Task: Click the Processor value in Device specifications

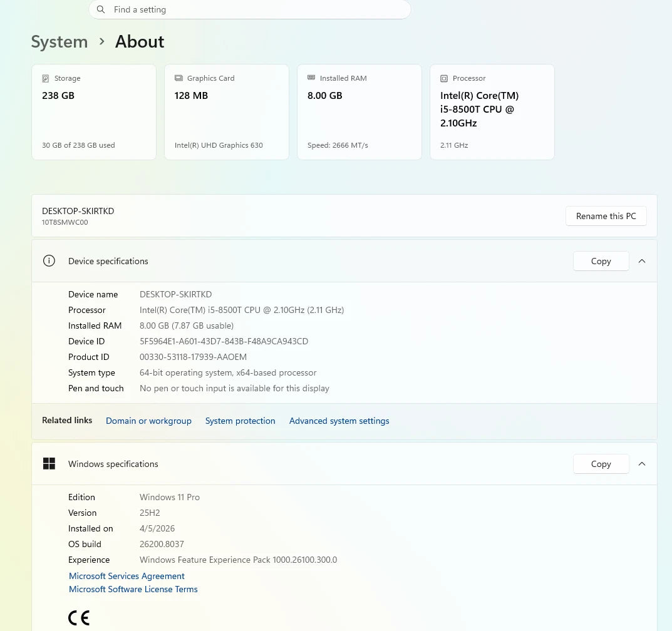Action: [x=242, y=310]
